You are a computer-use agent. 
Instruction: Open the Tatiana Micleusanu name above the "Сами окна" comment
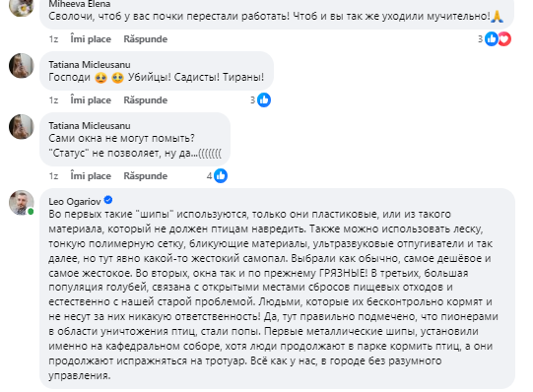click(90, 126)
